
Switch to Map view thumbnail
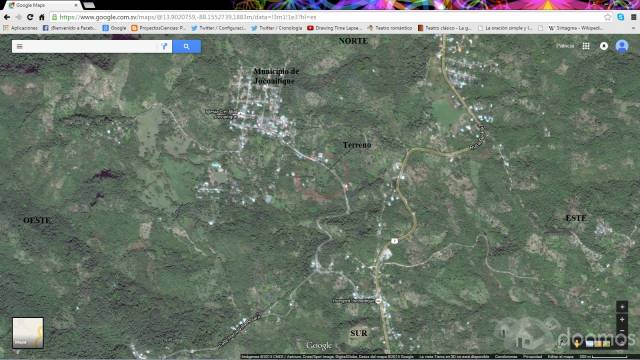tap(28, 333)
